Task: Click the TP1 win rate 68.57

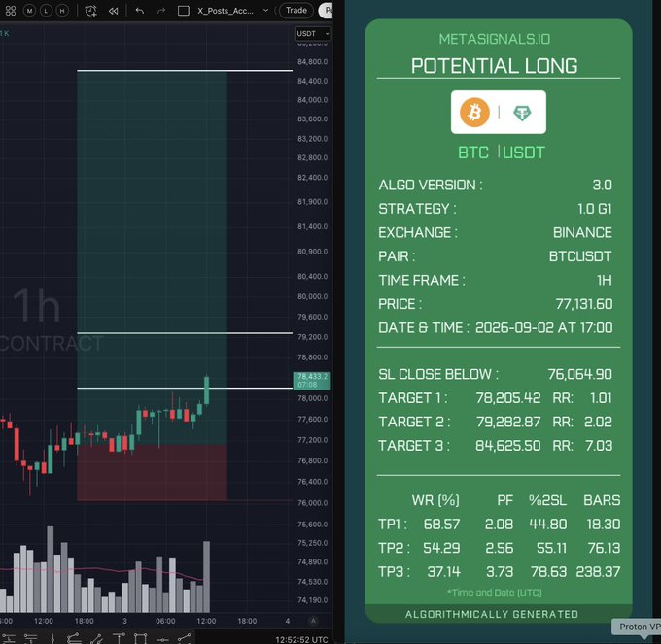Action: pyautogui.click(x=441, y=524)
